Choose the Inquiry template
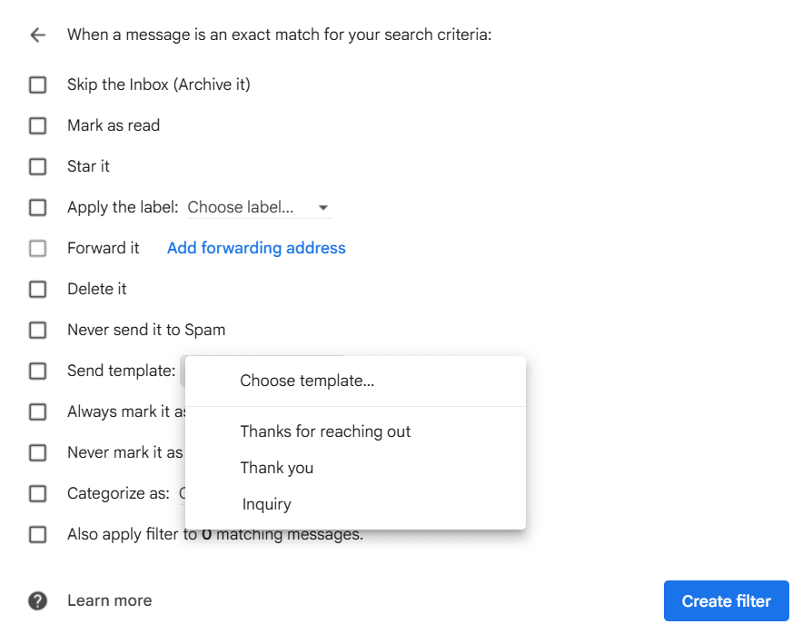This screenshot has width=812, height=644. point(266,504)
